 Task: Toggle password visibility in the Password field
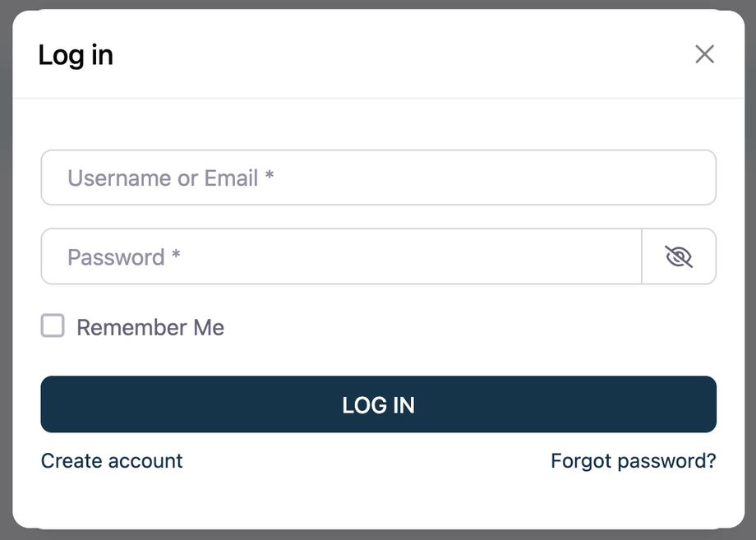pyautogui.click(x=678, y=257)
